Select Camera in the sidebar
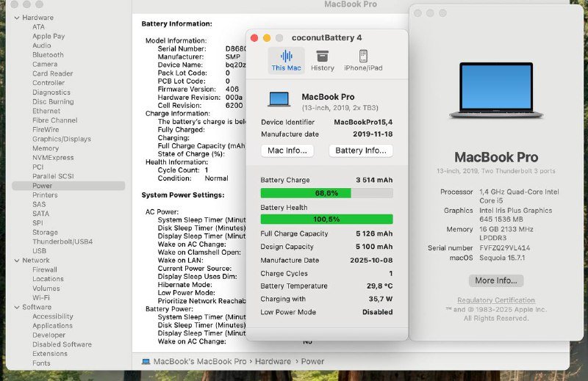Screen dimensions: 588x381 [x=45, y=64]
